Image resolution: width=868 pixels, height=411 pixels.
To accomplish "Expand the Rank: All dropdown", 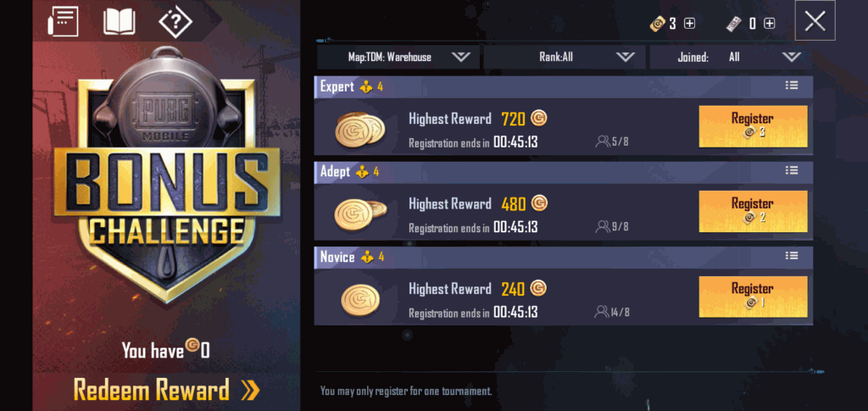I will point(564,57).
